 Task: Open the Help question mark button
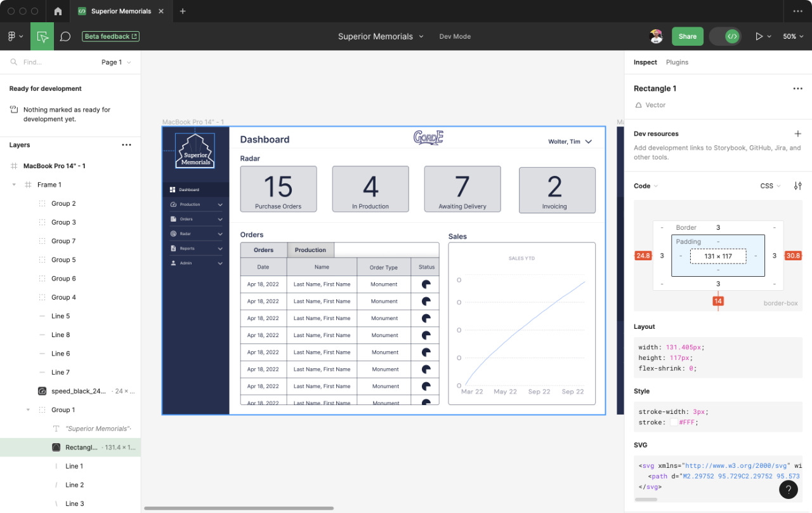click(788, 489)
